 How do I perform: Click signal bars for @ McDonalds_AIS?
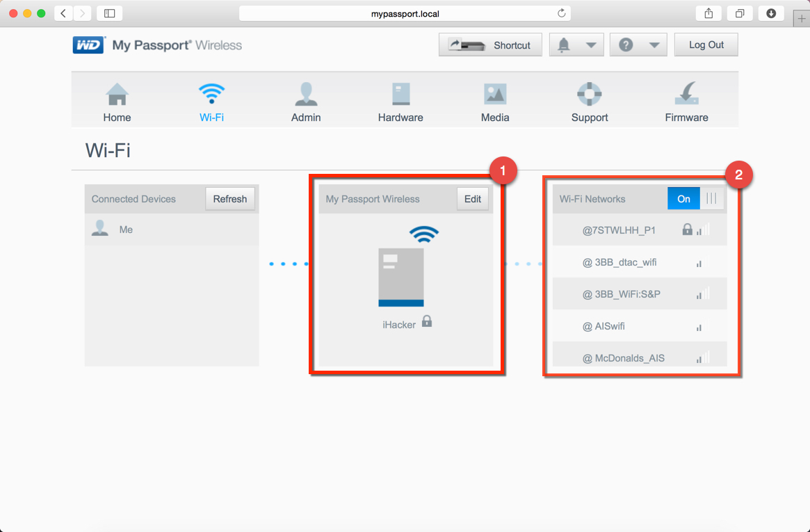click(703, 357)
